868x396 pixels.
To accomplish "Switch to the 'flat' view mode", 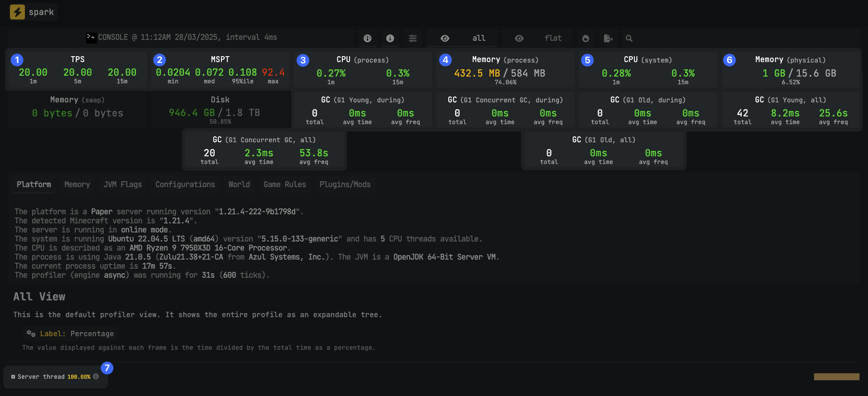I will (537, 38).
